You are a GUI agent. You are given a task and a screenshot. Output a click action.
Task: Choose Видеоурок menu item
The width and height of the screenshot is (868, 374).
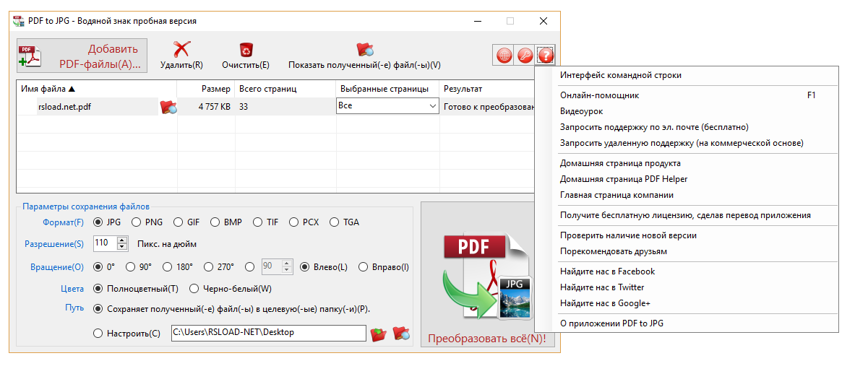(687, 111)
